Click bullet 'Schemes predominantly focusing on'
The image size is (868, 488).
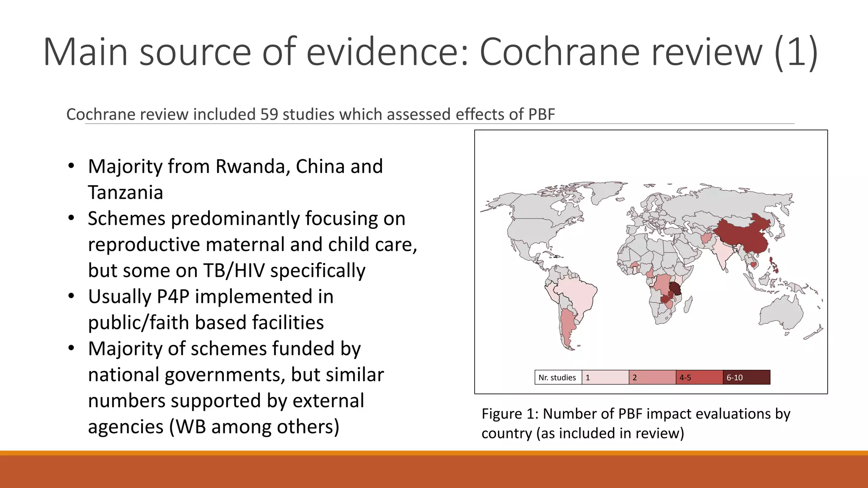click(246, 219)
